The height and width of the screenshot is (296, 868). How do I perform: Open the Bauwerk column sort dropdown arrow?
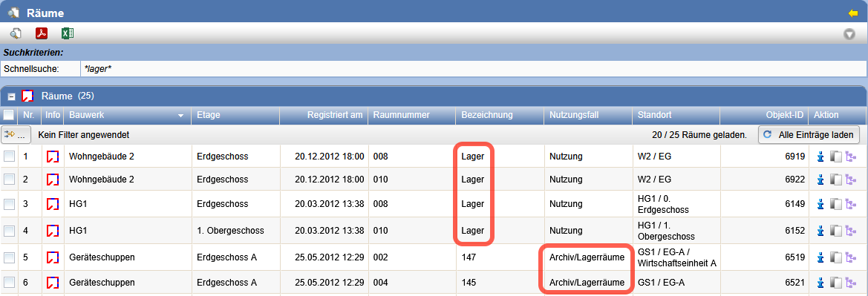tap(180, 116)
